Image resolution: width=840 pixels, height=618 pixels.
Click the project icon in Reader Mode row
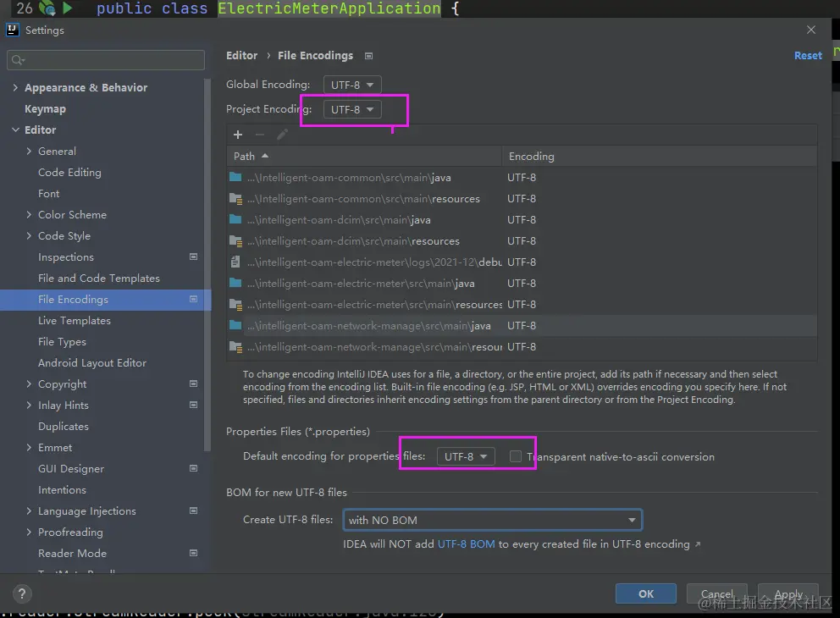coord(193,553)
